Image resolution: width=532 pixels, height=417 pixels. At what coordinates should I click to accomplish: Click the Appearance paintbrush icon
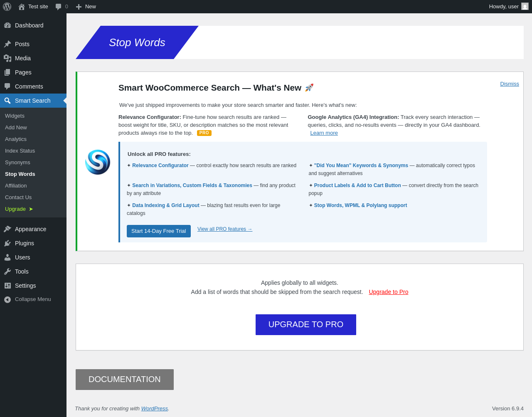[x=7, y=229]
